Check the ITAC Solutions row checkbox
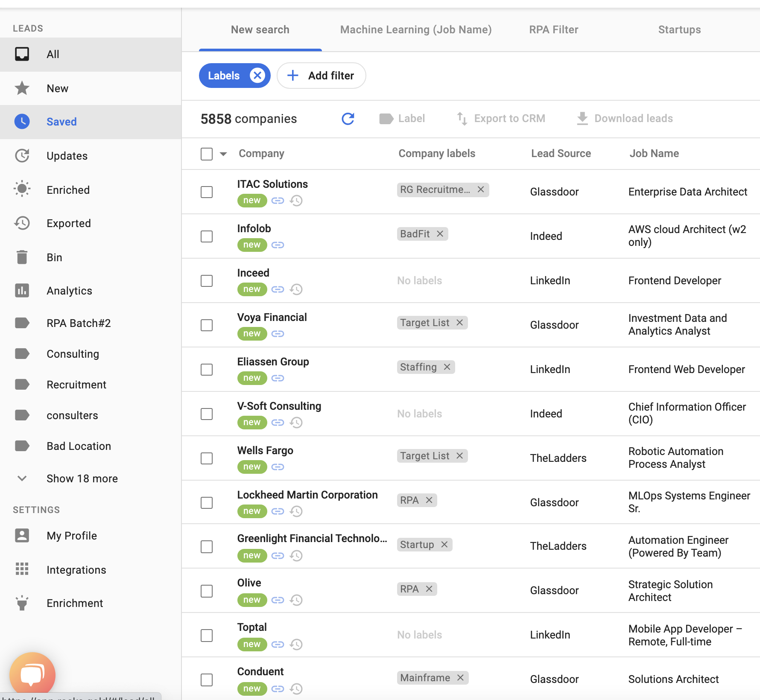This screenshot has height=700, width=760. tap(207, 192)
